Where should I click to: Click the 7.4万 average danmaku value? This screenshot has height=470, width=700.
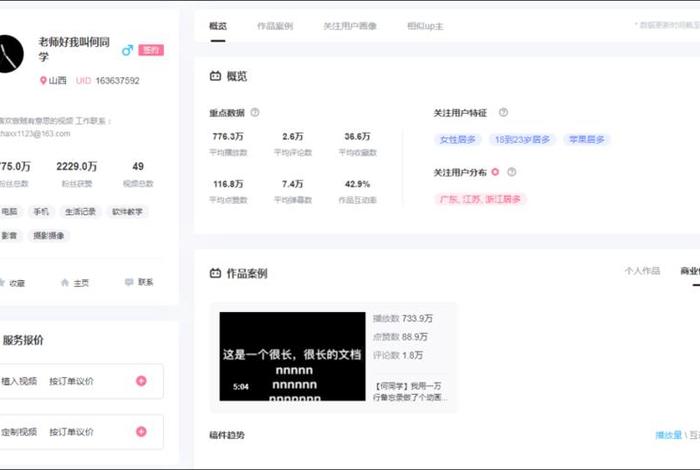292,184
